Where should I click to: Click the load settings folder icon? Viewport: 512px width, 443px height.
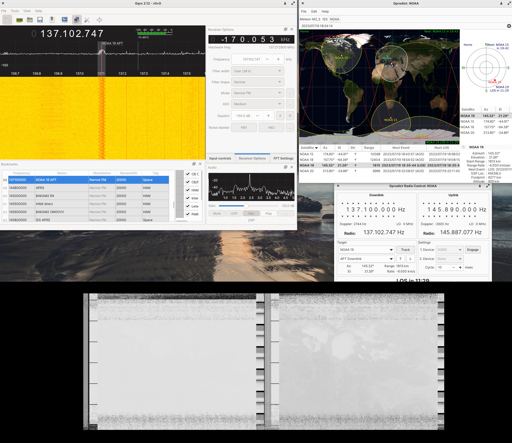(30, 20)
